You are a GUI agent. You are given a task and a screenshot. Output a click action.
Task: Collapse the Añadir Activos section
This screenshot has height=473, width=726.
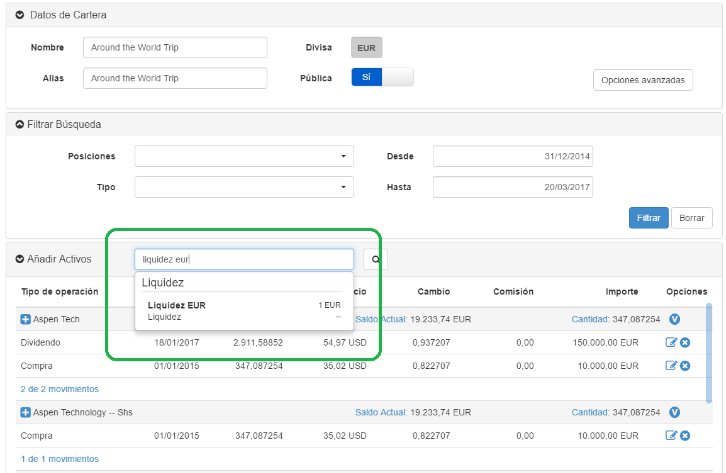[19, 259]
